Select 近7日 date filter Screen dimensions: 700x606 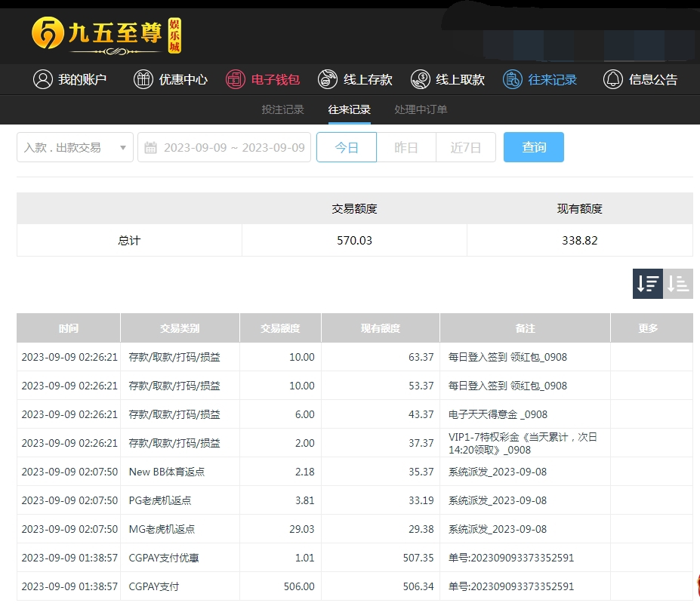pyautogui.click(x=466, y=147)
